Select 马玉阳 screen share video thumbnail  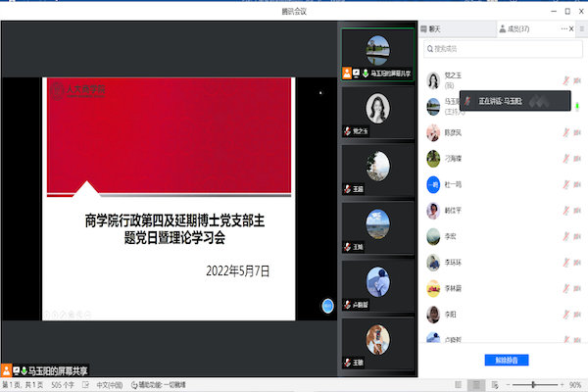tap(376, 54)
